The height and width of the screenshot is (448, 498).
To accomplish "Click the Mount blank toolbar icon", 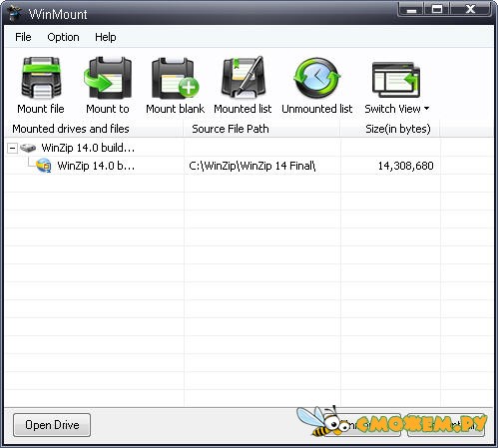I will click(x=175, y=78).
